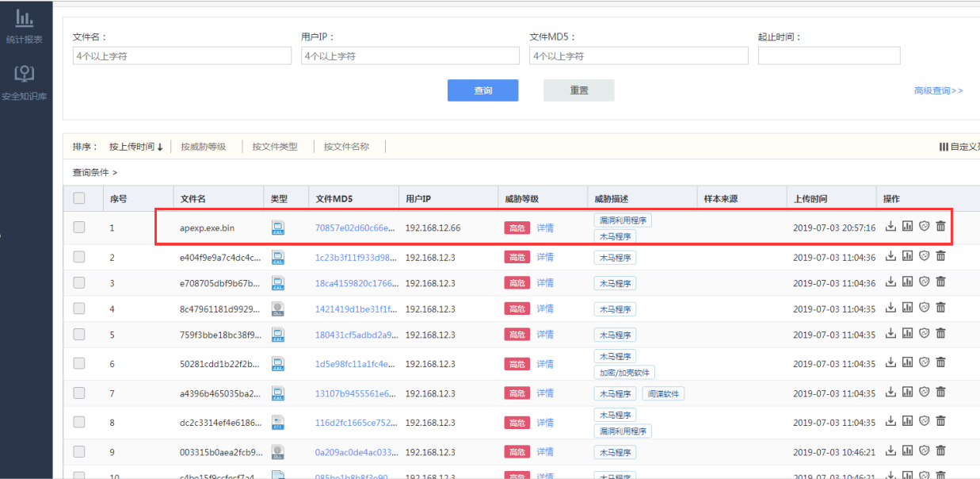Focus the 用户IP input field
The height and width of the screenshot is (479, 980).
pos(410,56)
